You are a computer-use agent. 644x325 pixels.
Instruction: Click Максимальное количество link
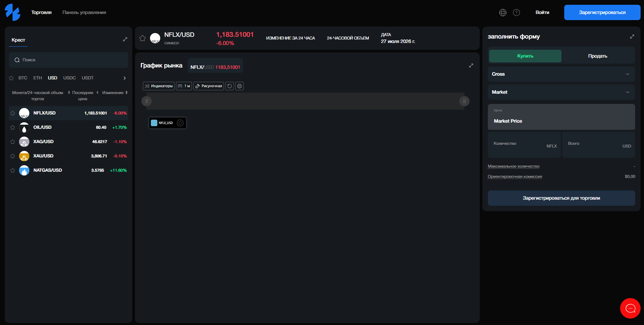click(x=514, y=166)
